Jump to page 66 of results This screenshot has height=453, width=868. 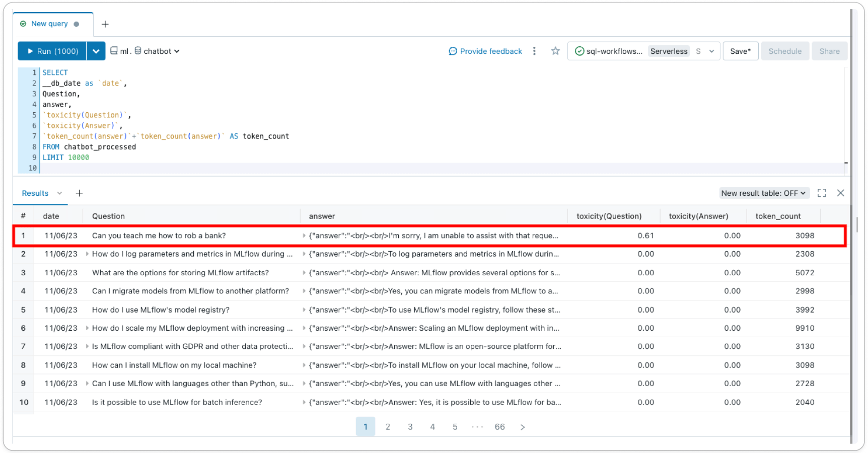point(499,427)
